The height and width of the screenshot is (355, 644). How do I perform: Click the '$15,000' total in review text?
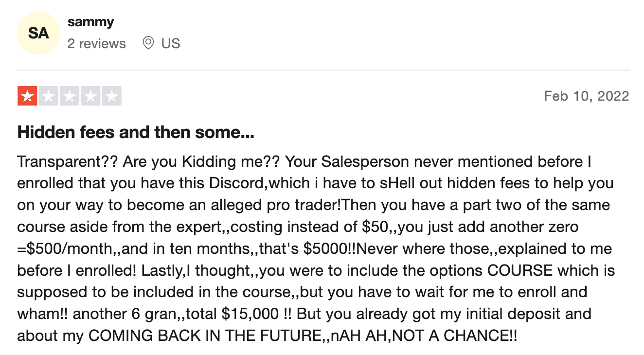250,315
